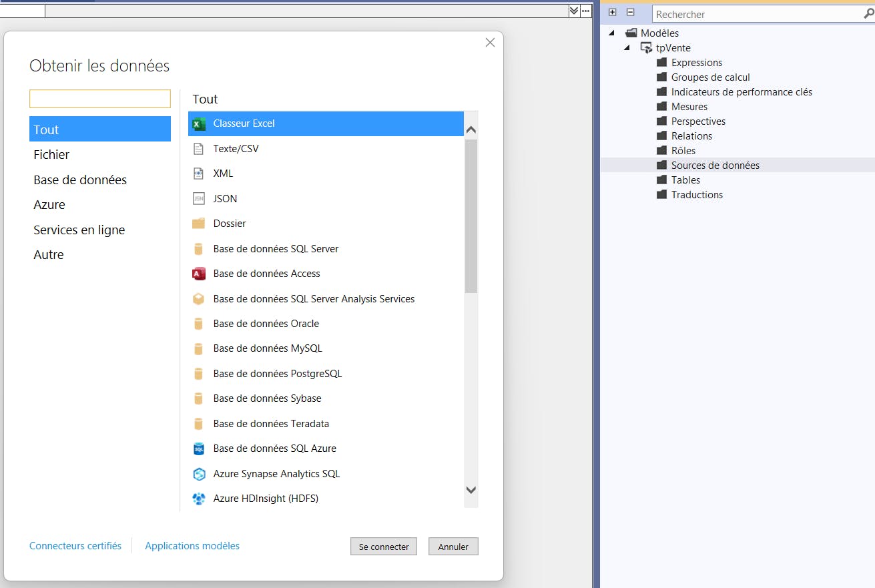Click the connector list scrollbar thumb
Viewport: 875px width, 588px height.
click(471, 216)
